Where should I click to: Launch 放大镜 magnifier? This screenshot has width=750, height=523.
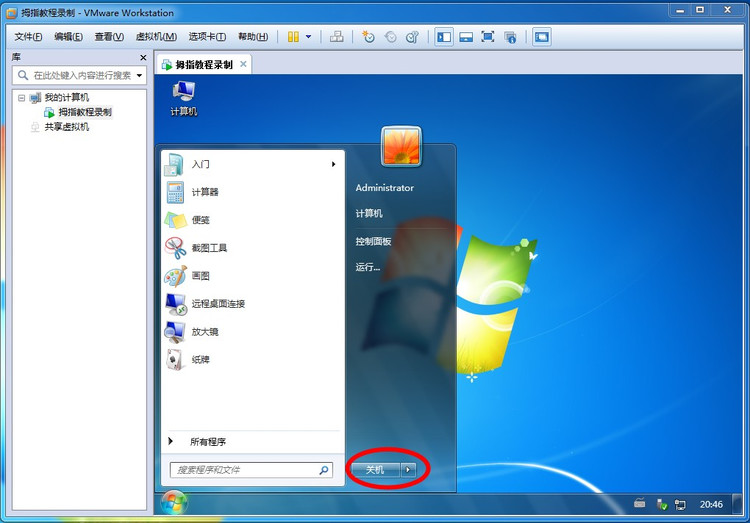pos(253,332)
